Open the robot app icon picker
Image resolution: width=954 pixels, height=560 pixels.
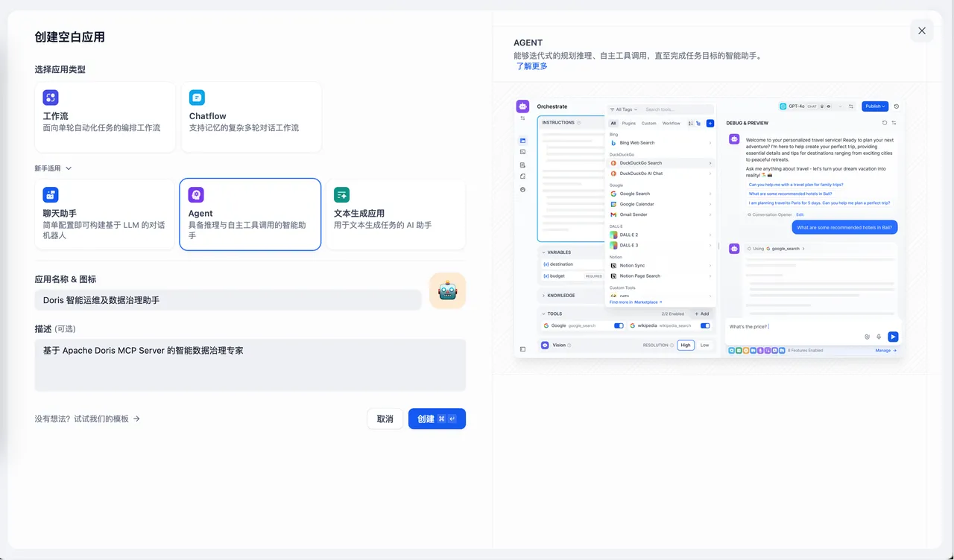point(447,290)
